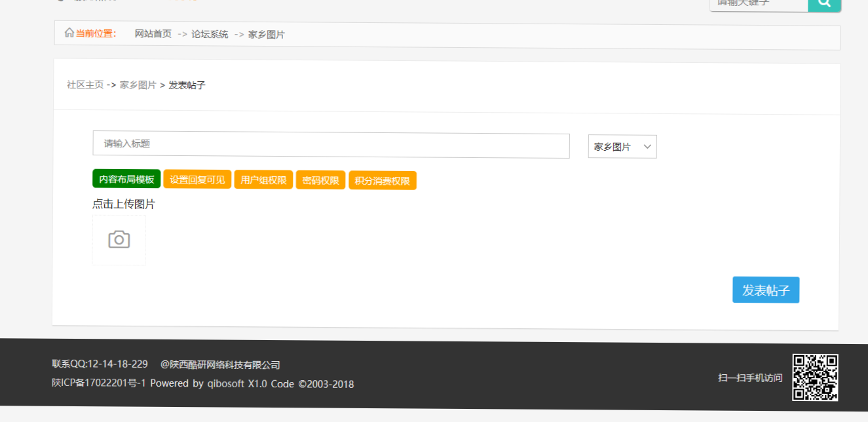Screen dimensions: 868x422
Task: Submit with the blue 发表帖子 button
Action: tap(765, 290)
